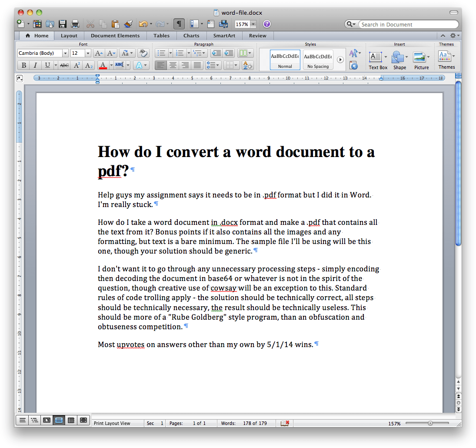Click the Copy icon in toolbar
The image size is (476, 448).
click(x=103, y=24)
